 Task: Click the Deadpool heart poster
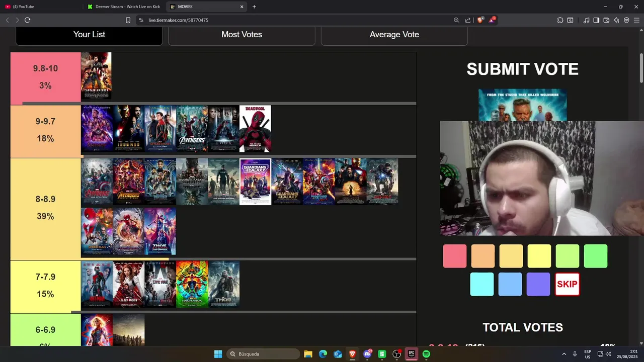point(255,129)
